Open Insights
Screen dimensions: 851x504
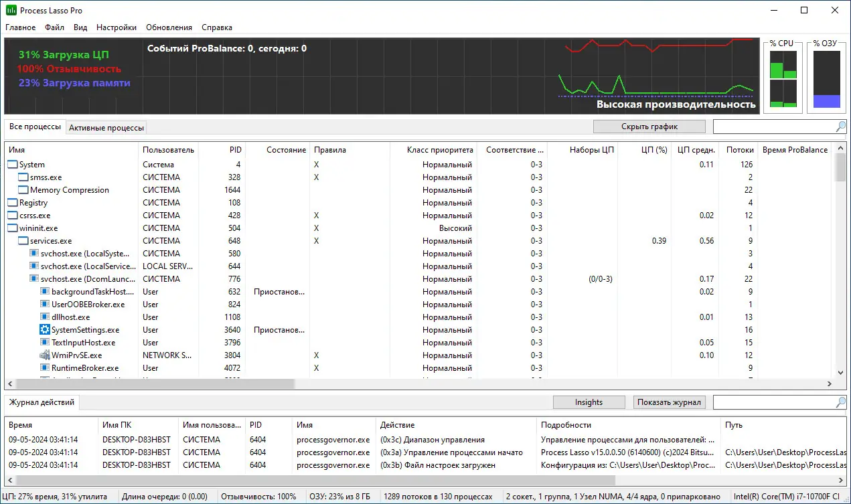coord(589,402)
